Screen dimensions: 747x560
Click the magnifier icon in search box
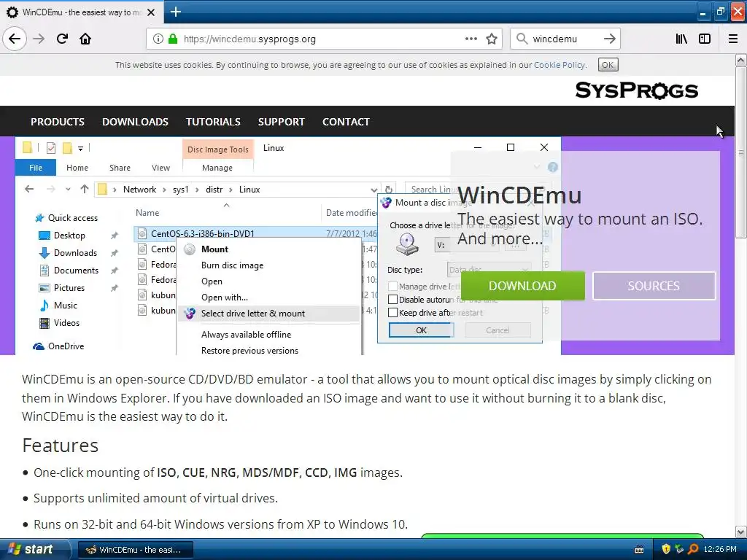pos(522,39)
